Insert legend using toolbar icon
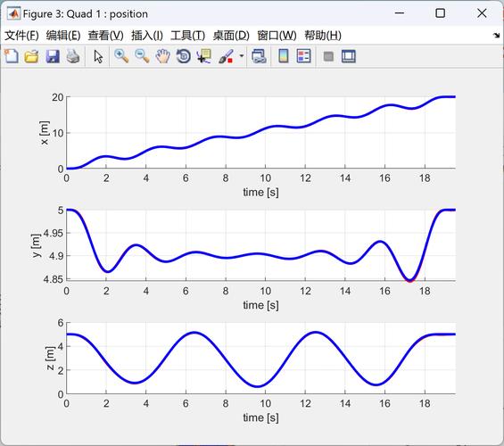504x446 pixels. [304, 56]
